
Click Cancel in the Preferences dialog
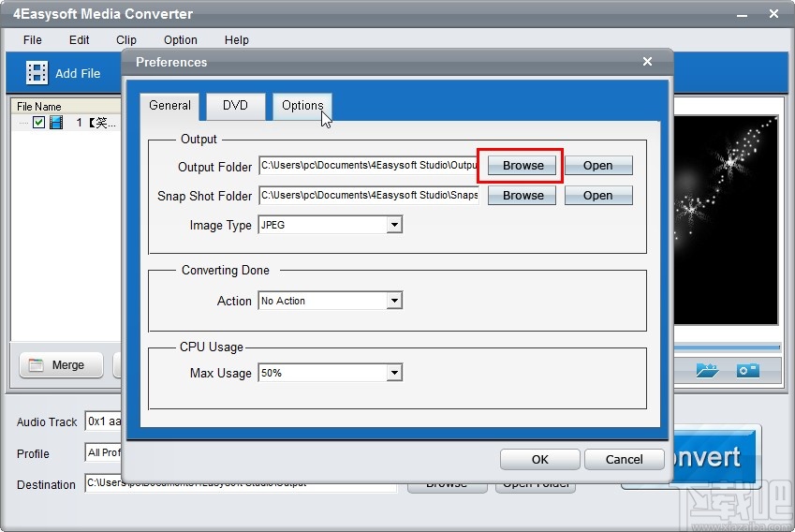(625, 460)
